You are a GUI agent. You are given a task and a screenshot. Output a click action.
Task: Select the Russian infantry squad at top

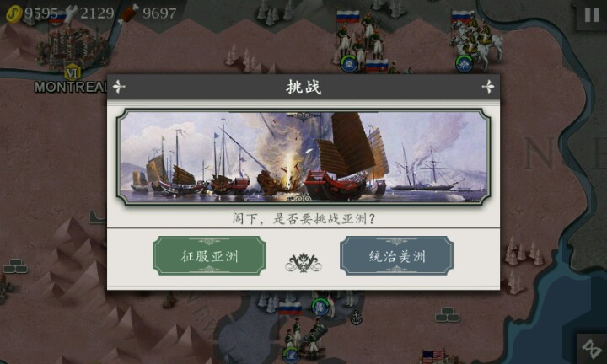click(361, 40)
